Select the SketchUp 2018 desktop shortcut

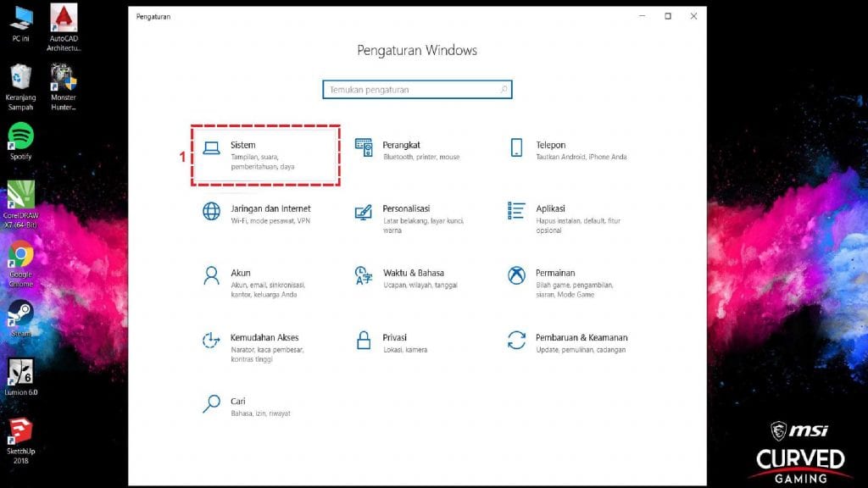[20, 441]
